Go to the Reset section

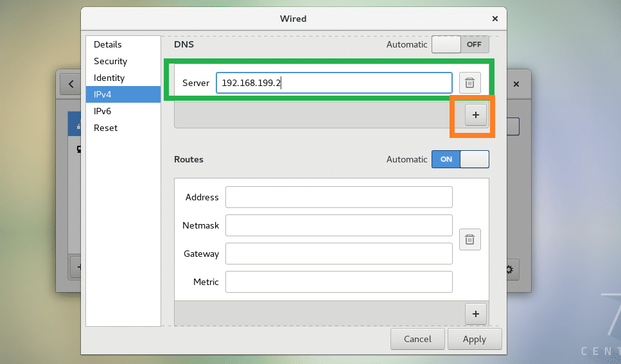coord(106,128)
